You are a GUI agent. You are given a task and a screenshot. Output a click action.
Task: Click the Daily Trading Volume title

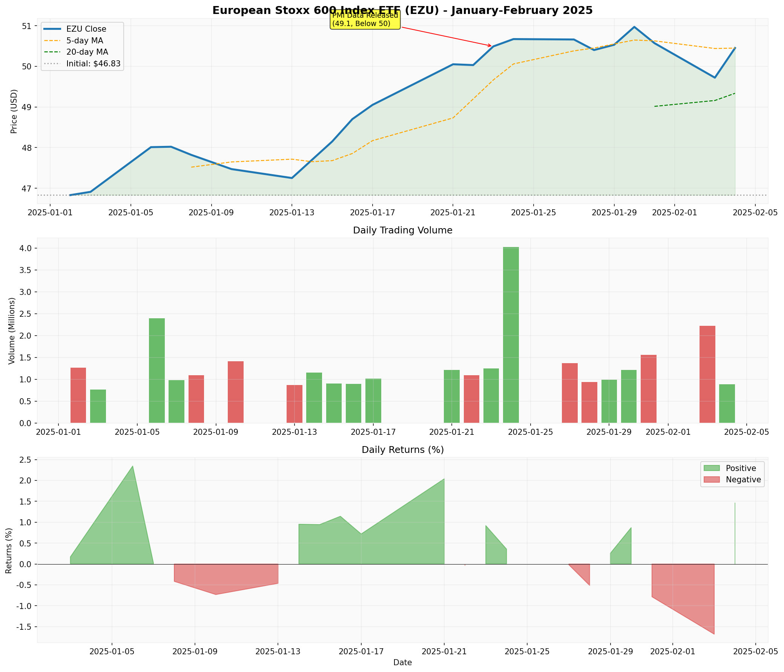(402, 230)
